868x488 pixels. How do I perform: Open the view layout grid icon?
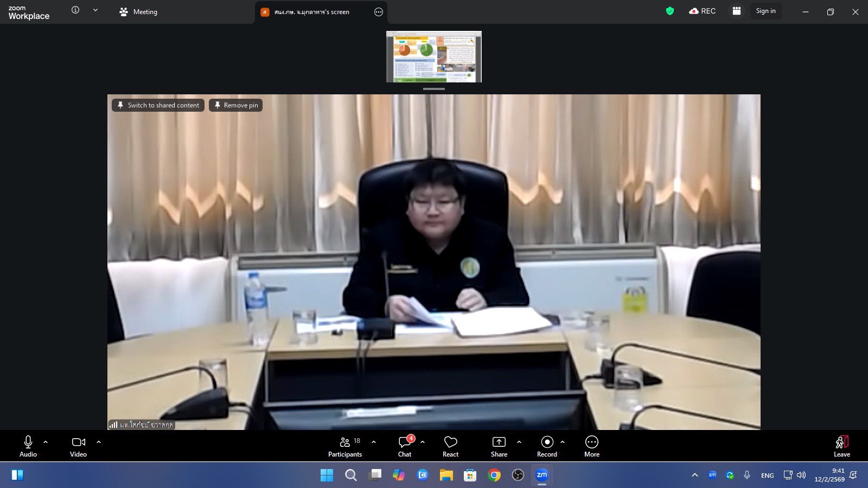pyautogui.click(x=736, y=11)
